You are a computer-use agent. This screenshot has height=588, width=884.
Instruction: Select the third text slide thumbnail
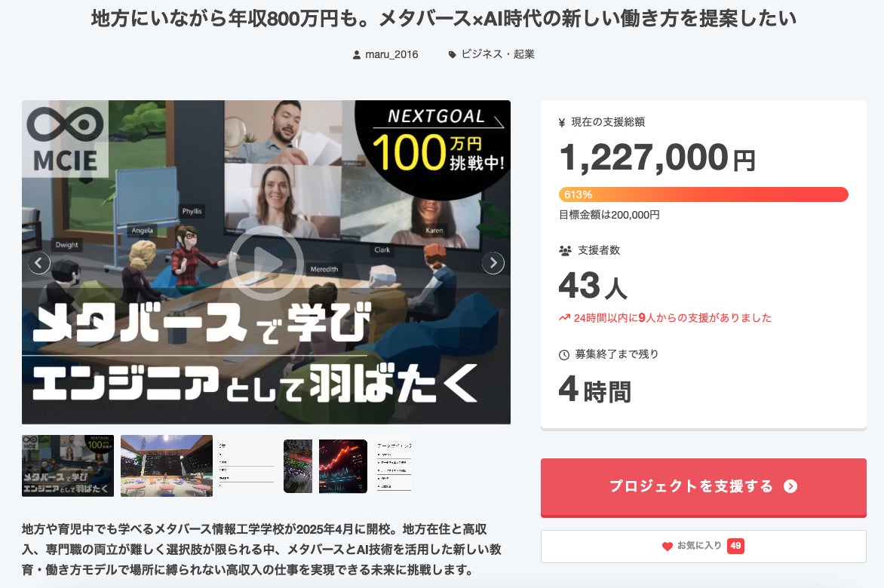tap(247, 467)
